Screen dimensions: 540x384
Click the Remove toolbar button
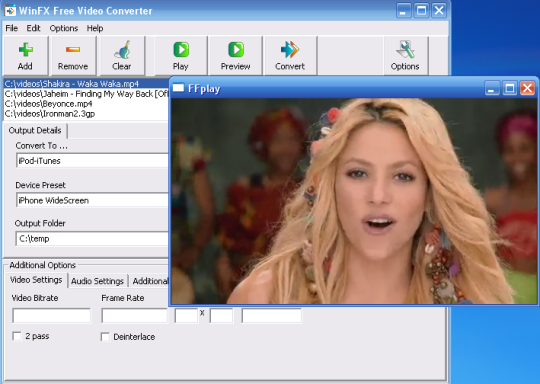[73, 55]
